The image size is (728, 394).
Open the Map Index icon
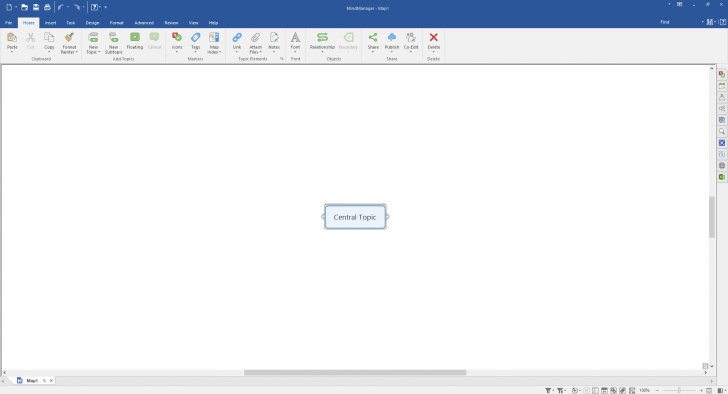tap(214, 37)
